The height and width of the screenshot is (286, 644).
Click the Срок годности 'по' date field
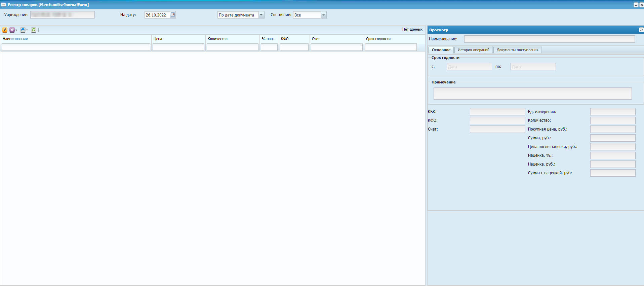[x=533, y=67]
